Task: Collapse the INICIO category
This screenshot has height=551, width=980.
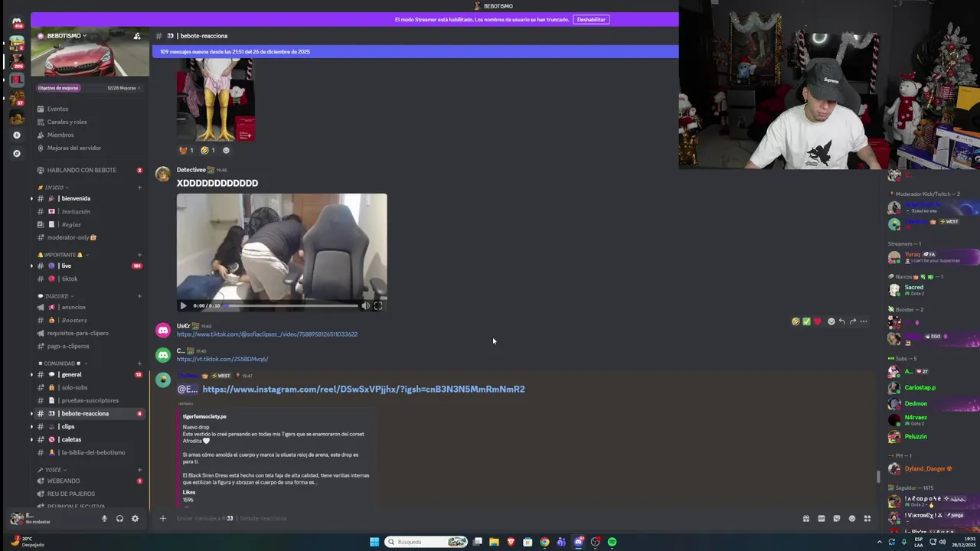Action: tap(54, 187)
